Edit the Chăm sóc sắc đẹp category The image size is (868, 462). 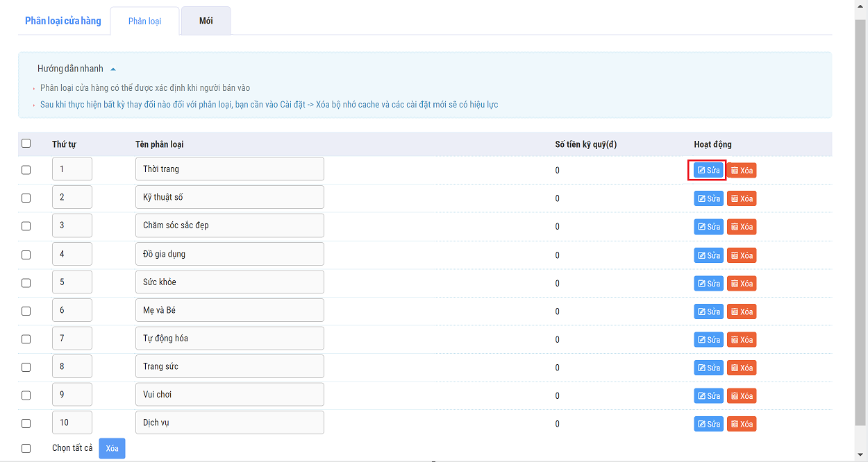click(708, 227)
